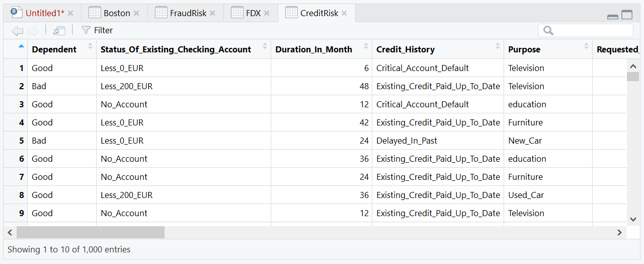The width and height of the screenshot is (644, 264).
Task: Click the row index sort arrow
Action: point(21,46)
